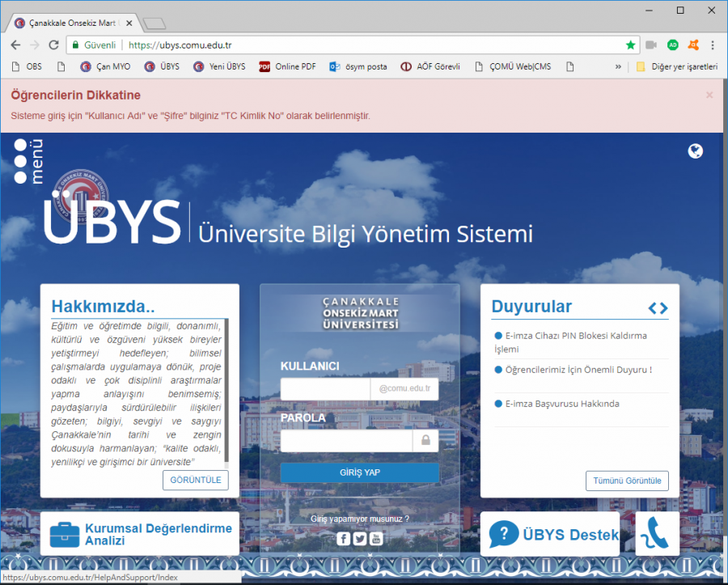728x585 pixels.
Task: Click the KULLANICI username input field
Action: click(x=325, y=389)
